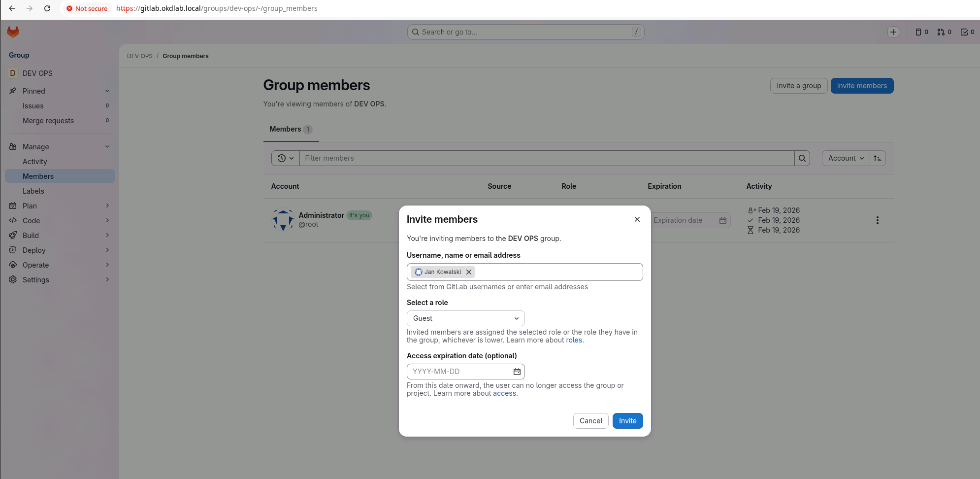Open Administrator row more actions menu
980x479 pixels.
(877, 220)
